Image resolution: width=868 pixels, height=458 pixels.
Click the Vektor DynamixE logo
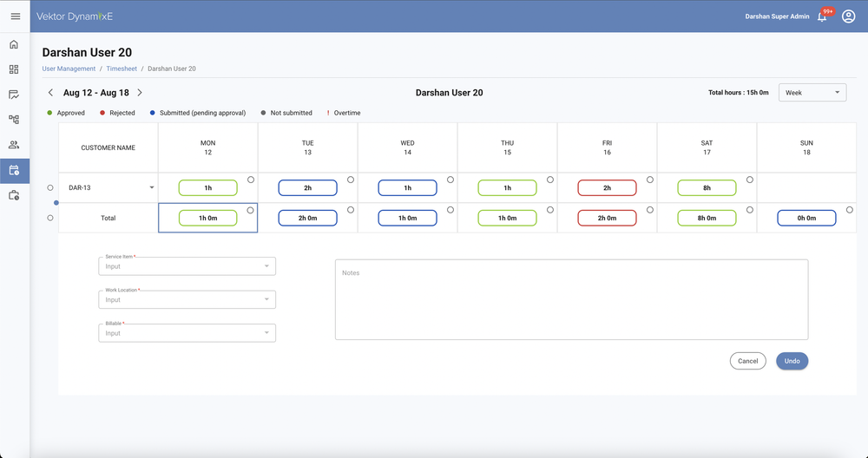coord(75,16)
